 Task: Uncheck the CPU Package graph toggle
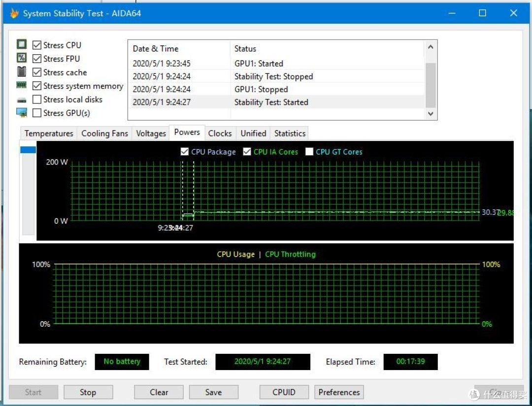[x=184, y=152]
